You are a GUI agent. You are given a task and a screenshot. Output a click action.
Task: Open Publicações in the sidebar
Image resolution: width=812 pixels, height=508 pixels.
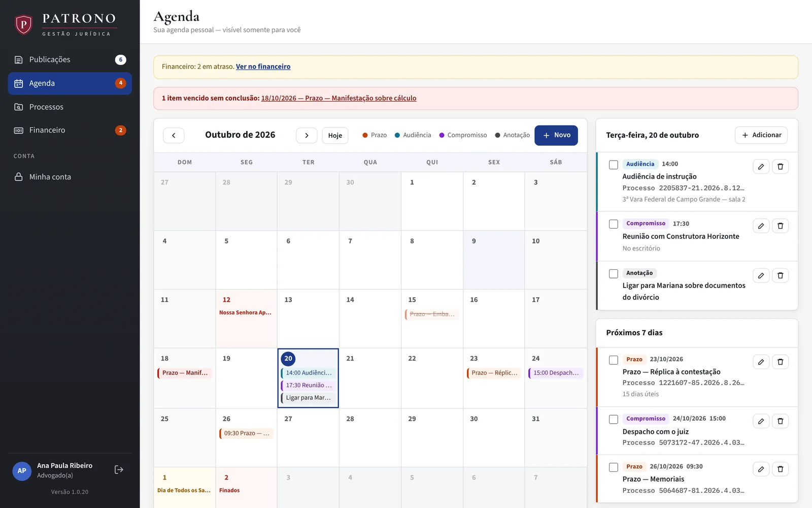70,59
